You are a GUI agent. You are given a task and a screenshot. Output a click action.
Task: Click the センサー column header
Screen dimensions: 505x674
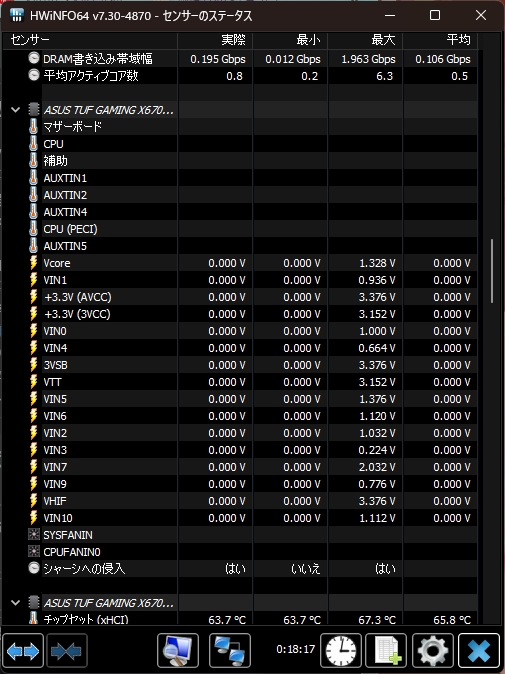(90, 40)
